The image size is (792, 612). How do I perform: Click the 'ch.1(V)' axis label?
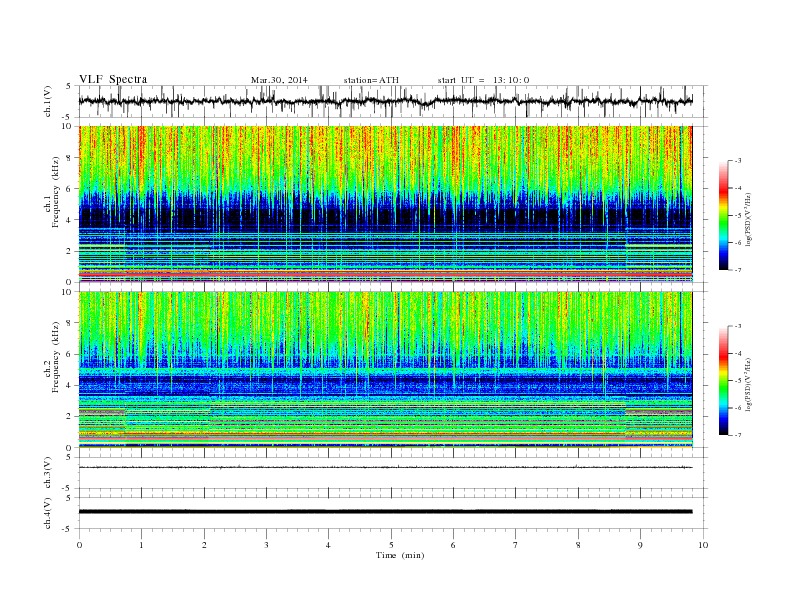(48, 101)
